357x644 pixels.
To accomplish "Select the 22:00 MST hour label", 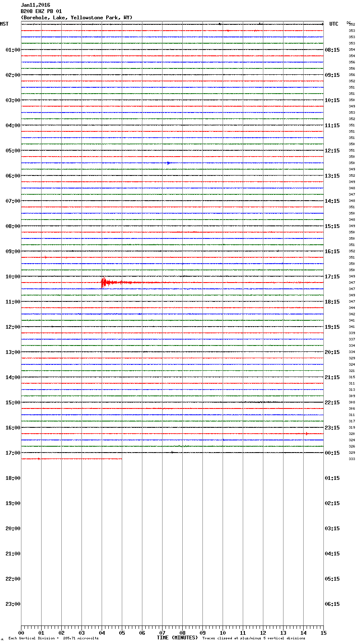I will (x=13, y=579).
